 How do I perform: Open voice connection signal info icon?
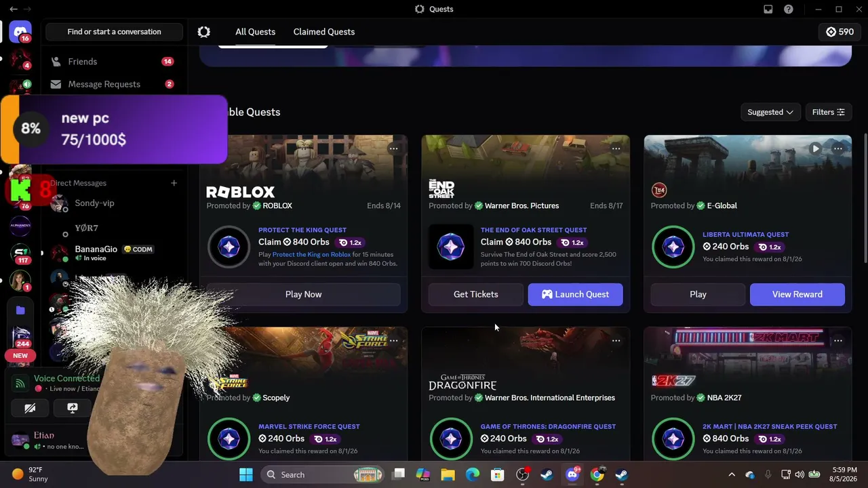pos(20,384)
